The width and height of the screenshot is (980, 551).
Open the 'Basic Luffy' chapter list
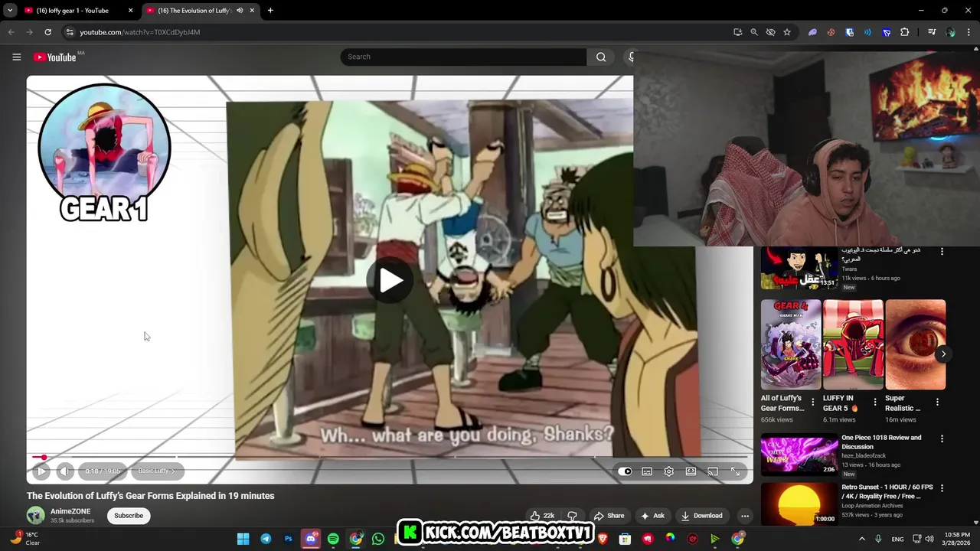[x=157, y=471]
